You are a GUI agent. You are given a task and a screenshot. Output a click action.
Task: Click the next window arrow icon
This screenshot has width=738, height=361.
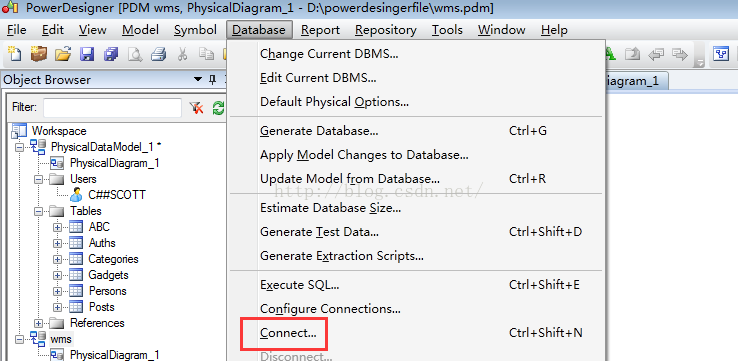[680, 55]
